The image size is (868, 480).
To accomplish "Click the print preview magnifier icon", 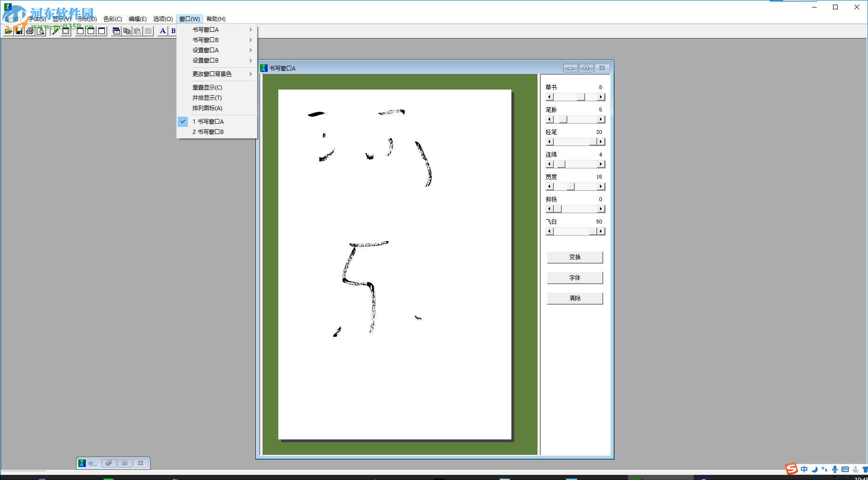I will [41, 31].
